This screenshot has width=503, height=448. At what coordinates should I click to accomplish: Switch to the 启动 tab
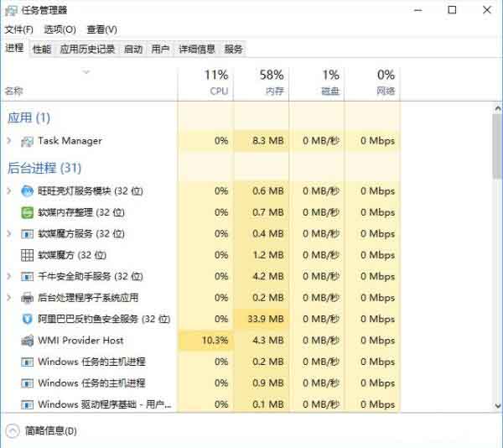pos(133,49)
